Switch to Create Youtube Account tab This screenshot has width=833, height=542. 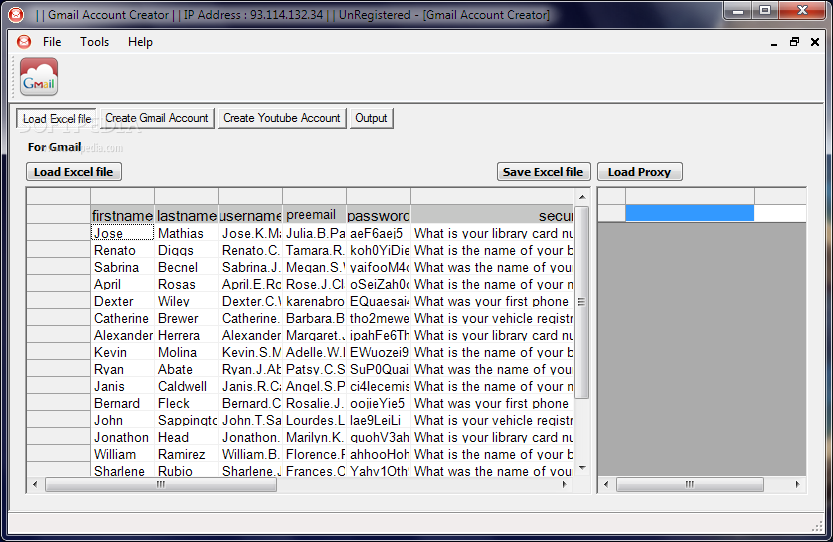click(282, 118)
